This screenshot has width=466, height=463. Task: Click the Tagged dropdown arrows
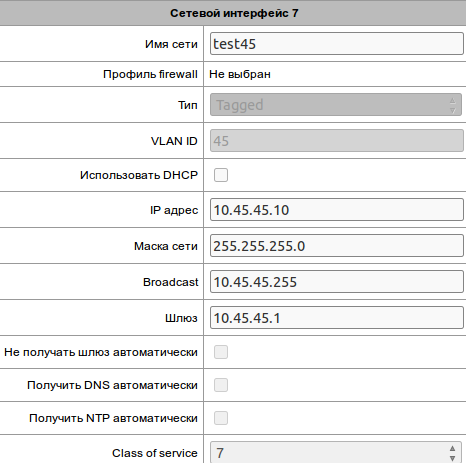(452, 105)
